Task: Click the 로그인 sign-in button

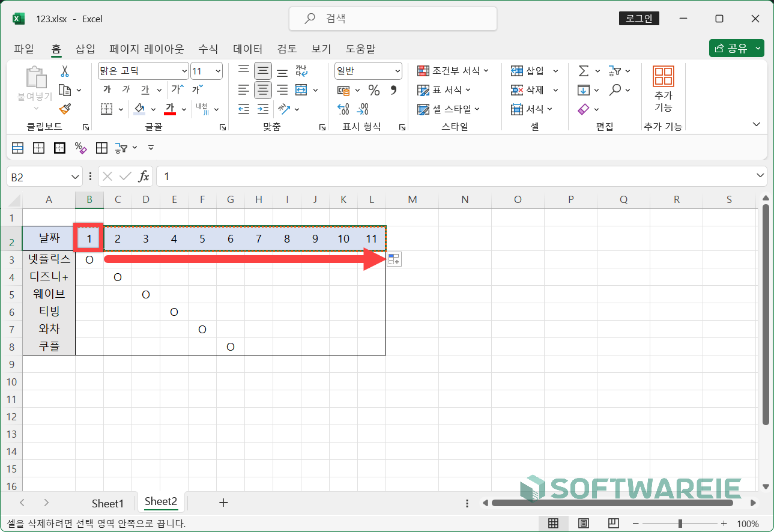Action: [639, 19]
